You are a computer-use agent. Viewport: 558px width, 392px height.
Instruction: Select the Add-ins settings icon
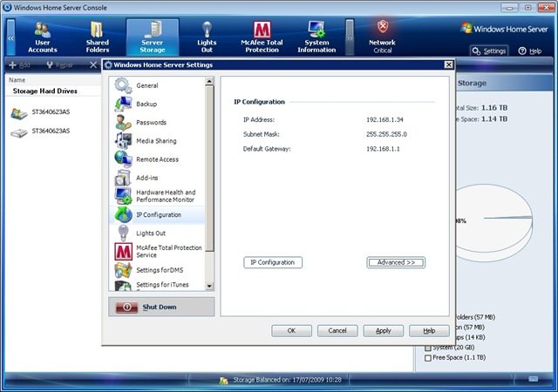point(123,178)
